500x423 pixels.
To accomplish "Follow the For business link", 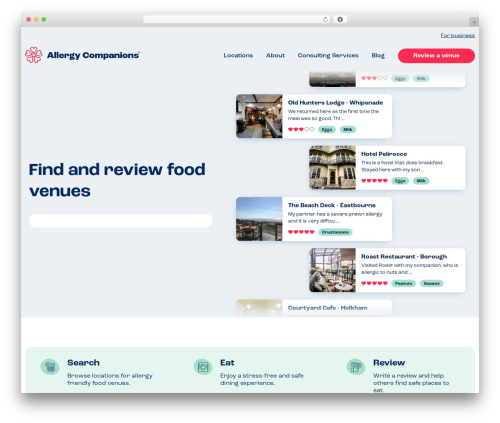I will pos(458,35).
